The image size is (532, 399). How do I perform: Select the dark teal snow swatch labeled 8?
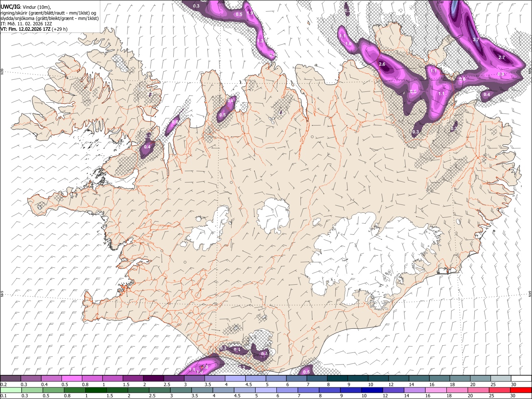337,378
